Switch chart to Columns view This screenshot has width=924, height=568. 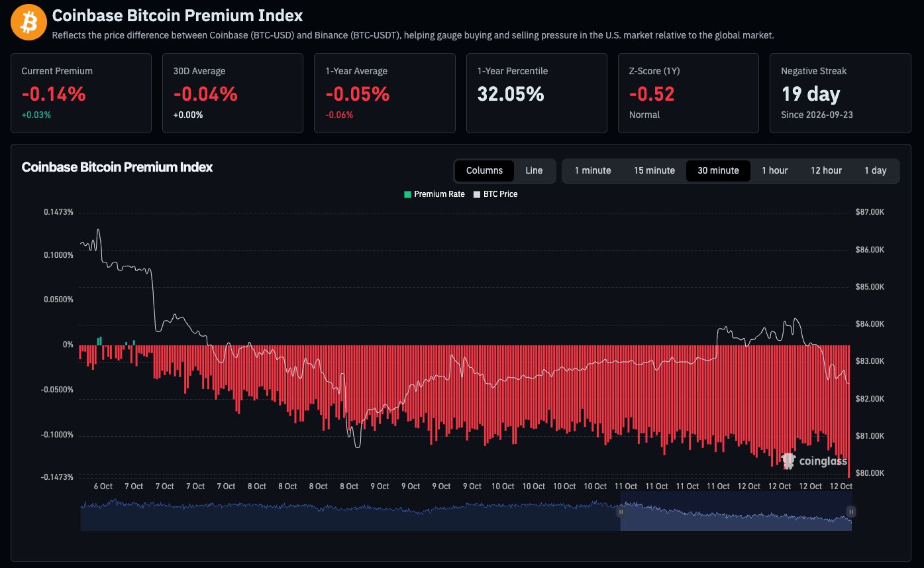point(485,170)
